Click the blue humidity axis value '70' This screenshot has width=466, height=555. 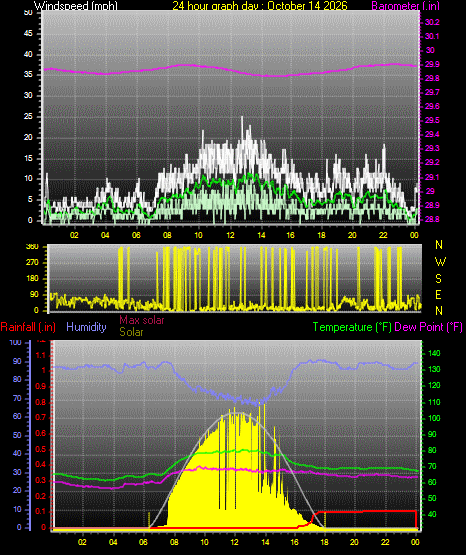[x=17, y=399]
